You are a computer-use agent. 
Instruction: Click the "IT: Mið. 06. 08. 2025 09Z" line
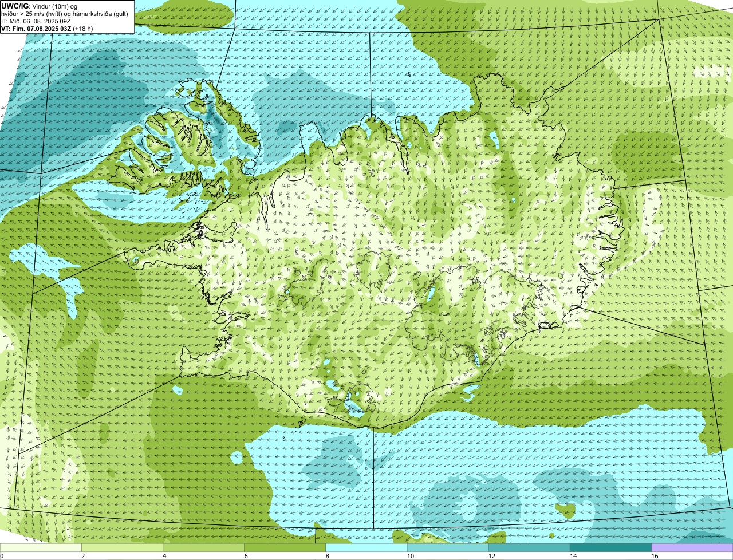coord(36,21)
